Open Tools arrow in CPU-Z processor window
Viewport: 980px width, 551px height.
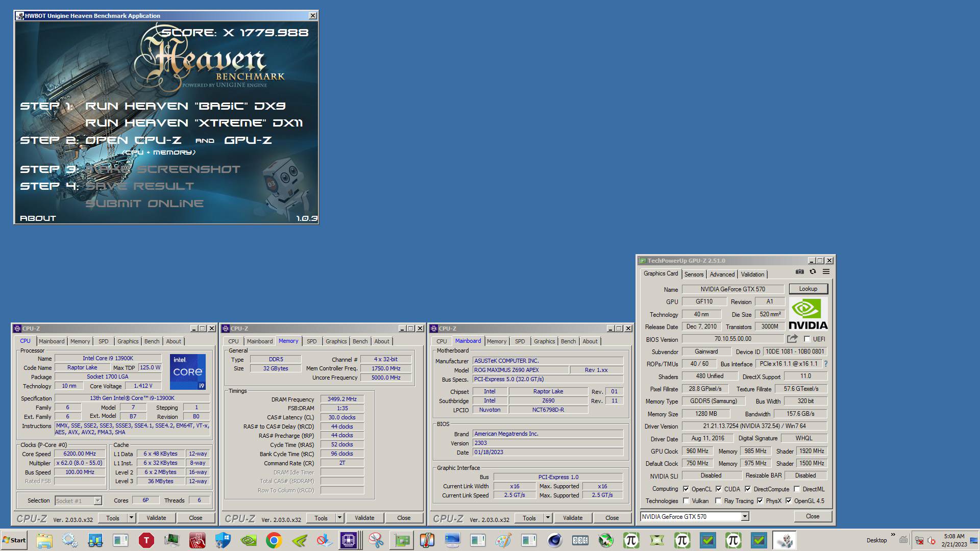[131, 518]
